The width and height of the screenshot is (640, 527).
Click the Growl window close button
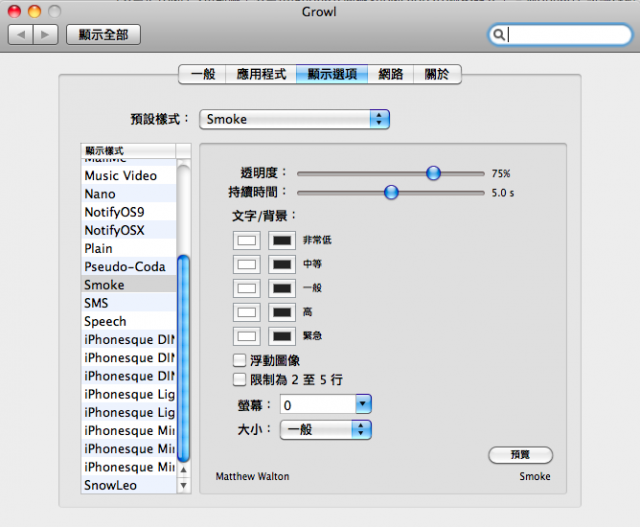(14, 11)
